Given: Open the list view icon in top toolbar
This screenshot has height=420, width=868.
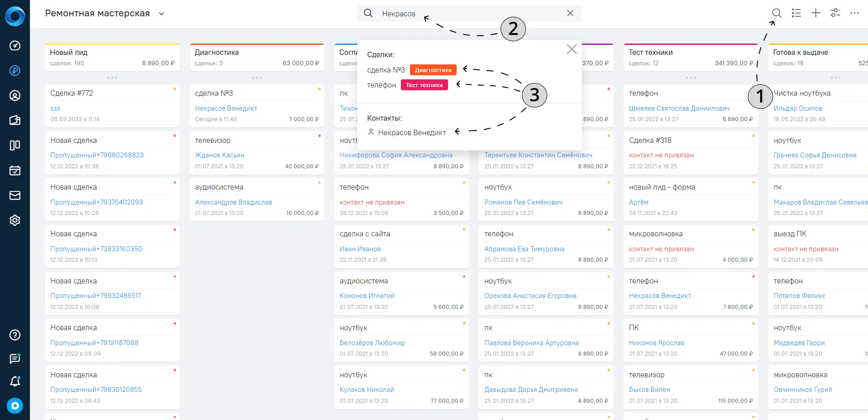Looking at the screenshot, I should (x=796, y=13).
